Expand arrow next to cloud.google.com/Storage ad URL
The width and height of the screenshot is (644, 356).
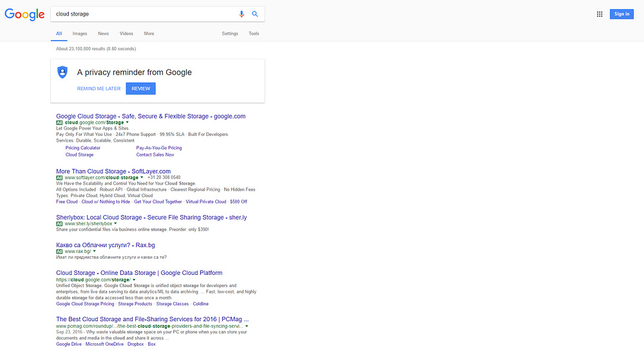point(128,122)
